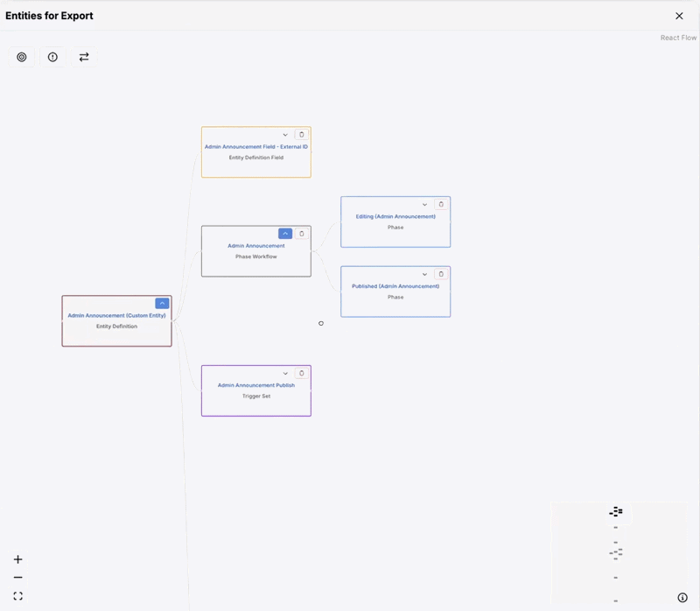Zoom in on the flow canvas
This screenshot has height=611, width=700.
[17, 559]
